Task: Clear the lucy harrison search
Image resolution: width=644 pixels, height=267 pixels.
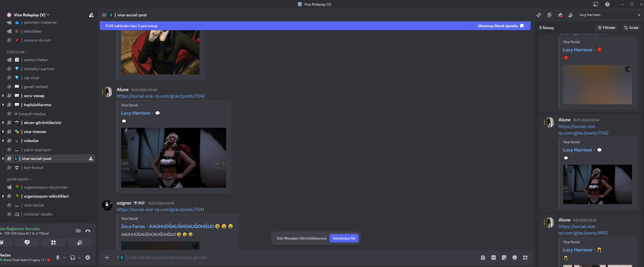Action: click(x=639, y=15)
